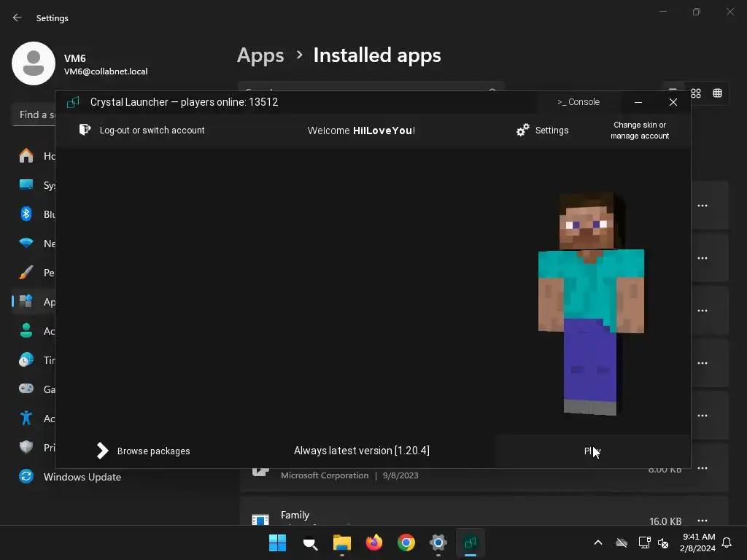Click the Steve skin preview
Image resolution: width=747 pixels, height=560 pixels.
(x=591, y=304)
